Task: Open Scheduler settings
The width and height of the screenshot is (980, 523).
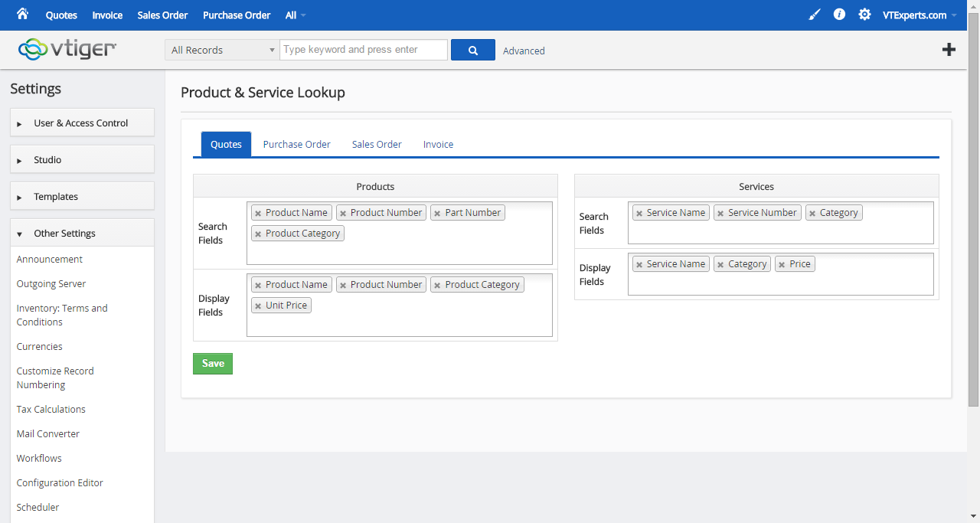Action: click(38, 508)
